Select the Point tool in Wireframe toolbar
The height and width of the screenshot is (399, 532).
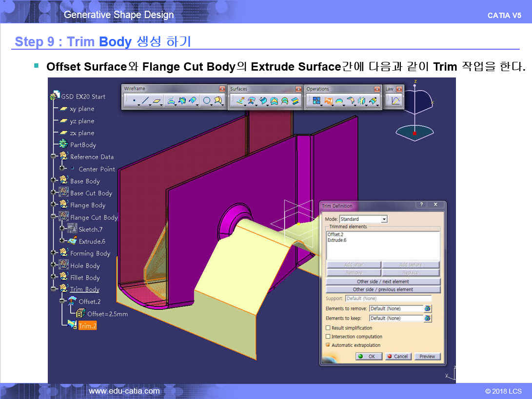(x=134, y=101)
